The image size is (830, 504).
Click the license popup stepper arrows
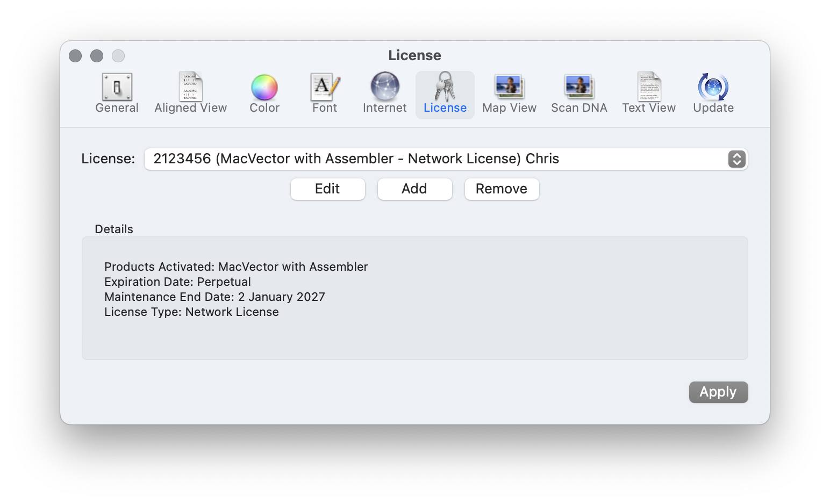click(737, 159)
